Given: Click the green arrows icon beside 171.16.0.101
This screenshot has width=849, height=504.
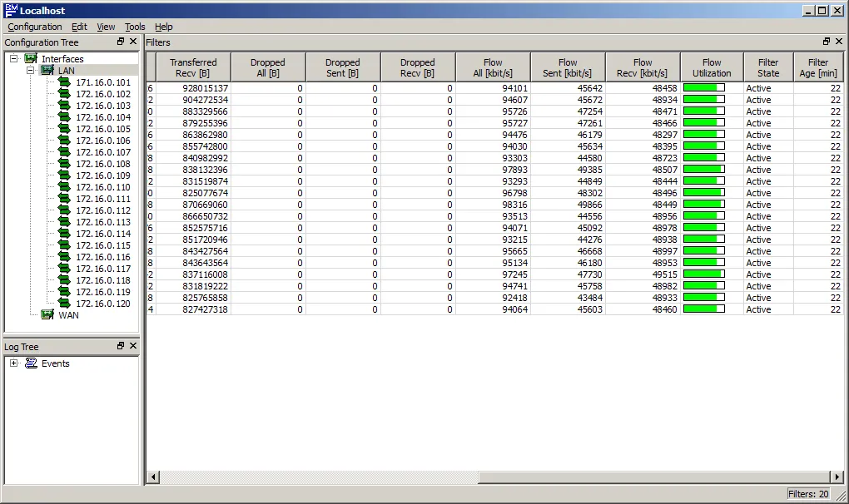Looking at the screenshot, I should click(x=63, y=82).
